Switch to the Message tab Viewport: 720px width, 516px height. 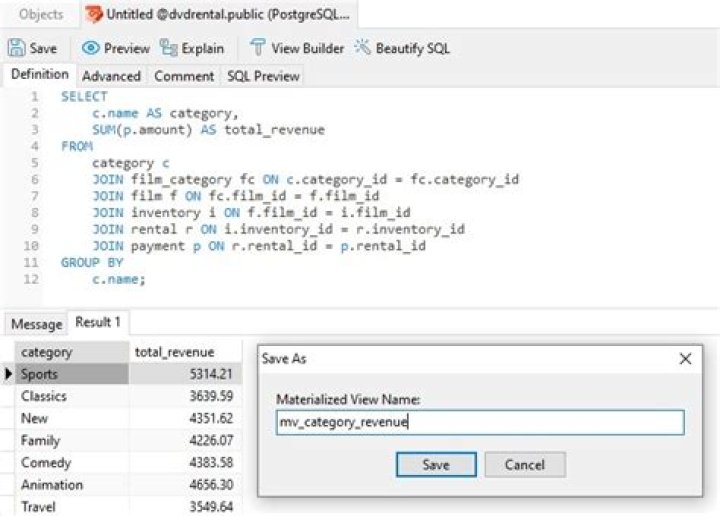pyautogui.click(x=36, y=324)
